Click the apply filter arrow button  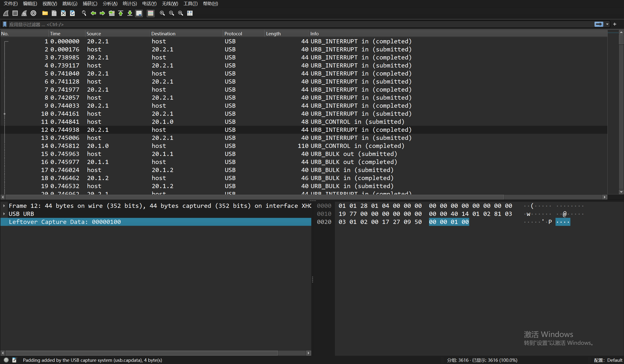599,24
